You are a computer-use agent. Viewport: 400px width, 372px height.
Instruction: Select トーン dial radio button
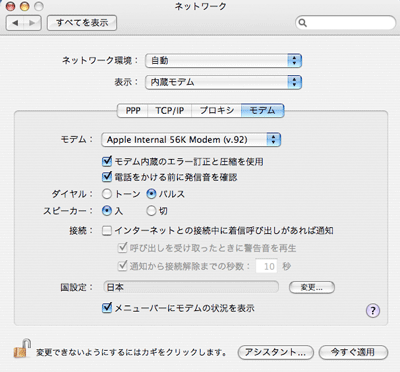point(107,194)
